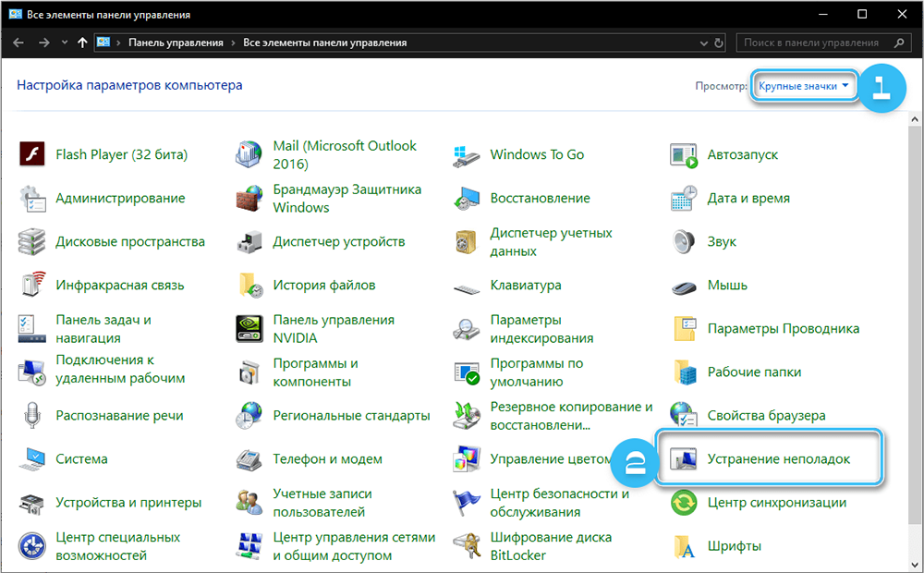This screenshot has width=924, height=573.
Task: Expand the chevron after Панель управления breadcrumb
Action: point(233,43)
